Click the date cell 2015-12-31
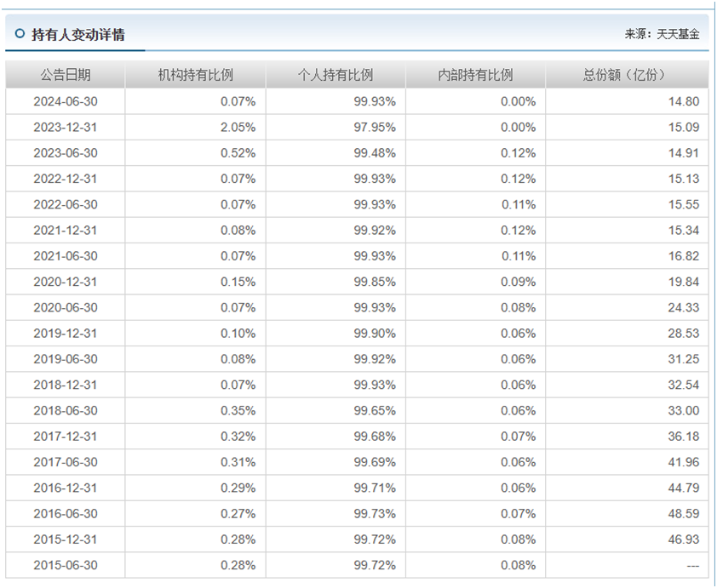The image size is (717, 588). (x=66, y=539)
